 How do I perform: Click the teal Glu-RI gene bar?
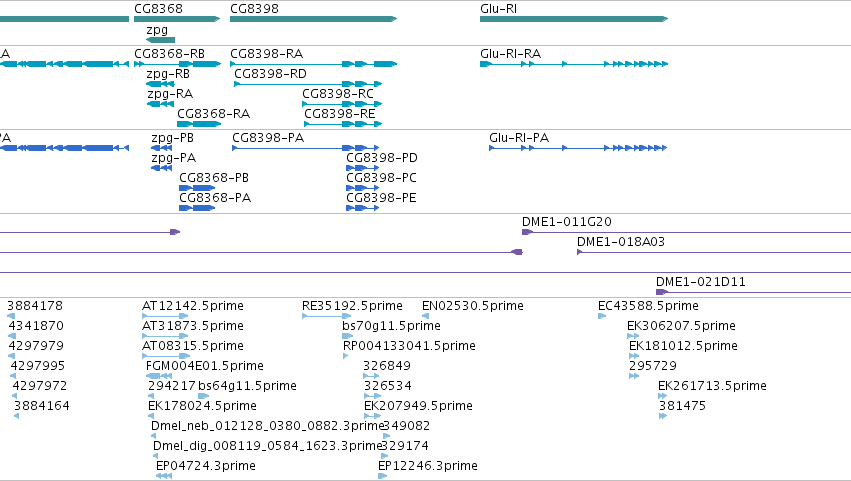(x=574, y=19)
